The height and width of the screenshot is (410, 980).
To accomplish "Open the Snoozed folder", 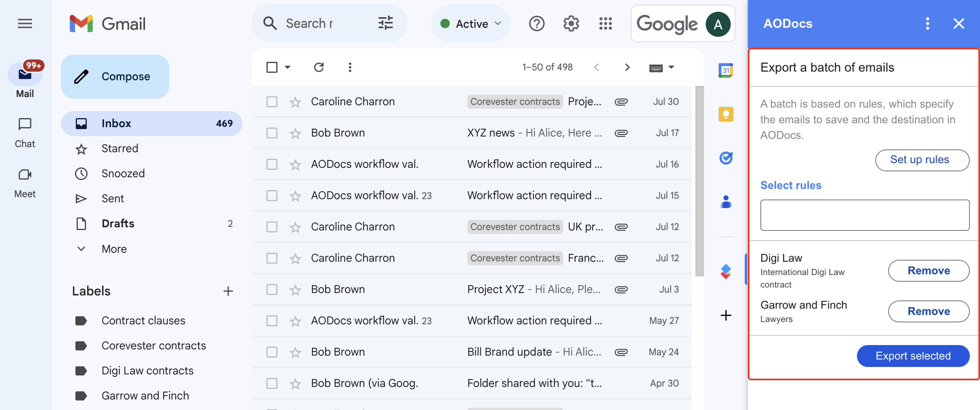I will (x=152, y=174).
